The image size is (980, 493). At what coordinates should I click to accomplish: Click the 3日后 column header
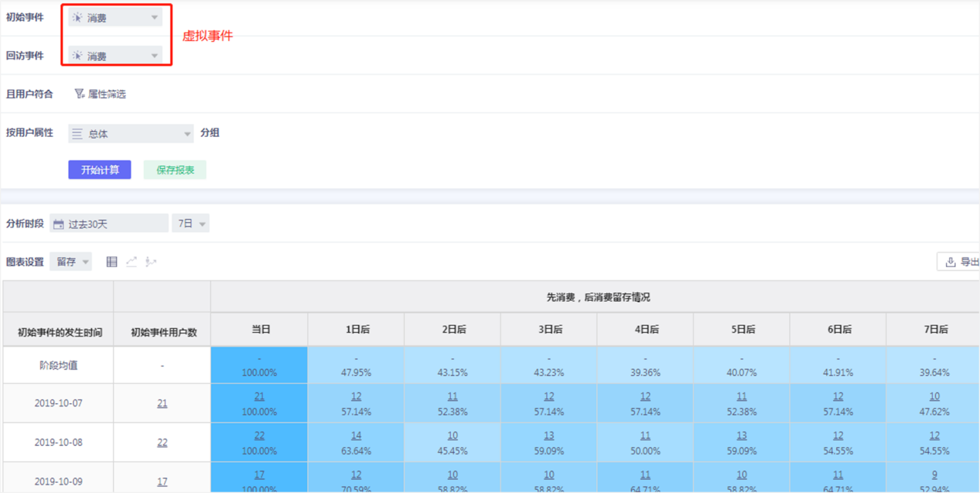point(548,330)
